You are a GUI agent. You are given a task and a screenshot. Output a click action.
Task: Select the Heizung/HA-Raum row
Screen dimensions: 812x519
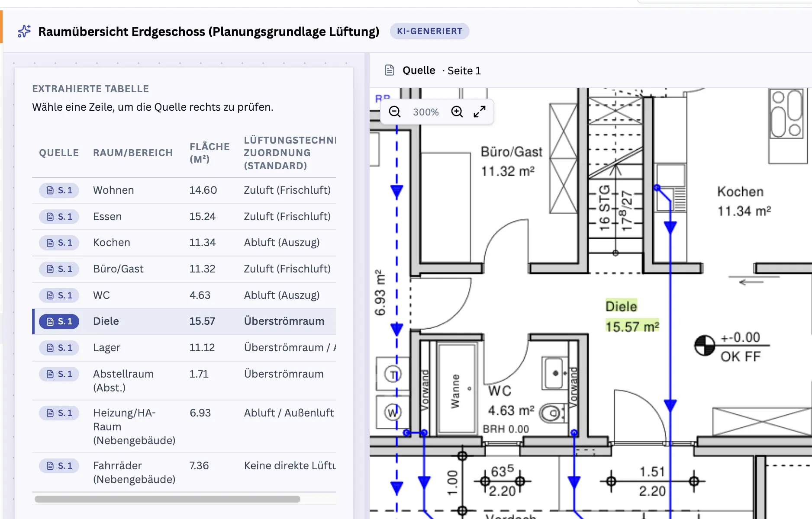pyautogui.click(x=184, y=426)
